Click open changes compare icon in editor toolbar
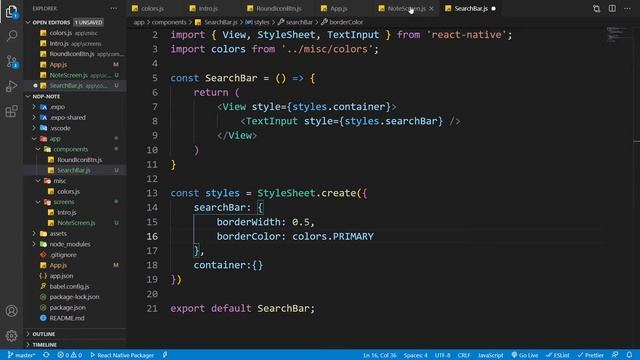The height and width of the screenshot is (360, 640). point(596,9)
